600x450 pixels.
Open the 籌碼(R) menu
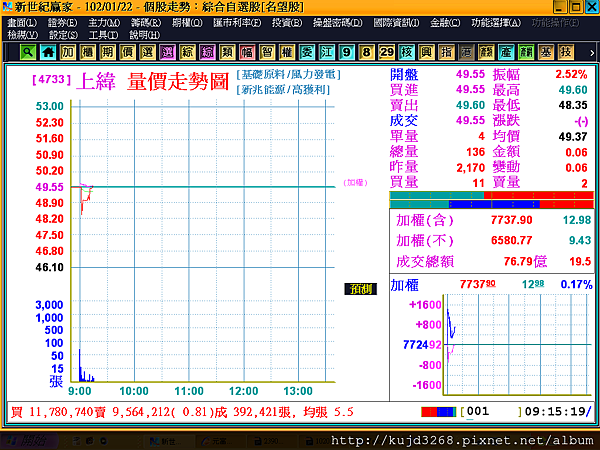(146, 23)
